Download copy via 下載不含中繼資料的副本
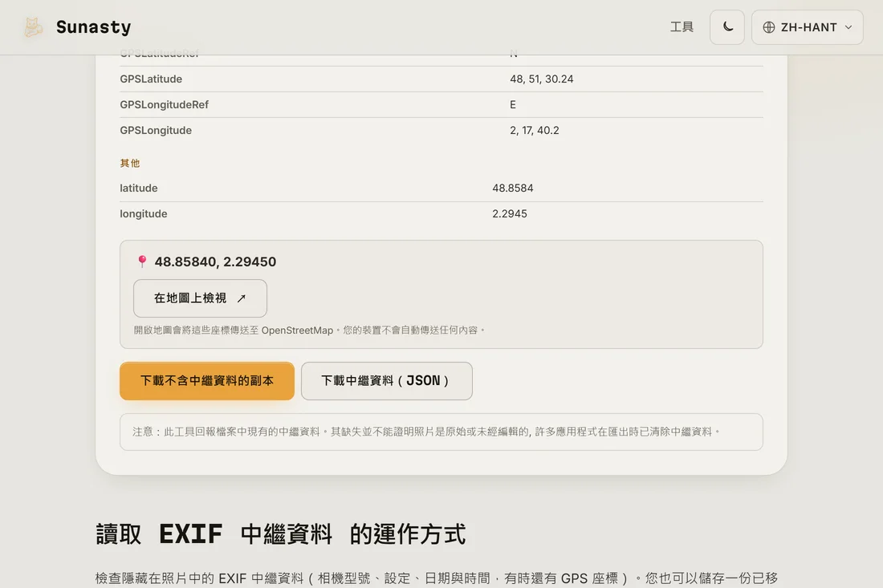 pos(206,381)
